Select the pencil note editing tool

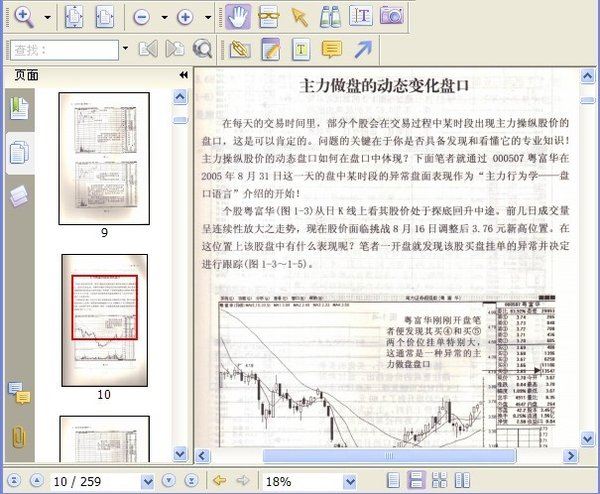[x=271, y=49]
